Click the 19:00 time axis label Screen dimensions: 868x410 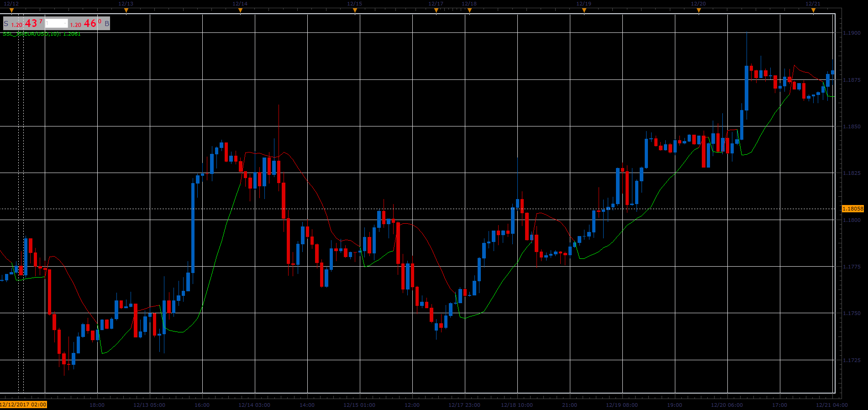click(x=674, y=405)
